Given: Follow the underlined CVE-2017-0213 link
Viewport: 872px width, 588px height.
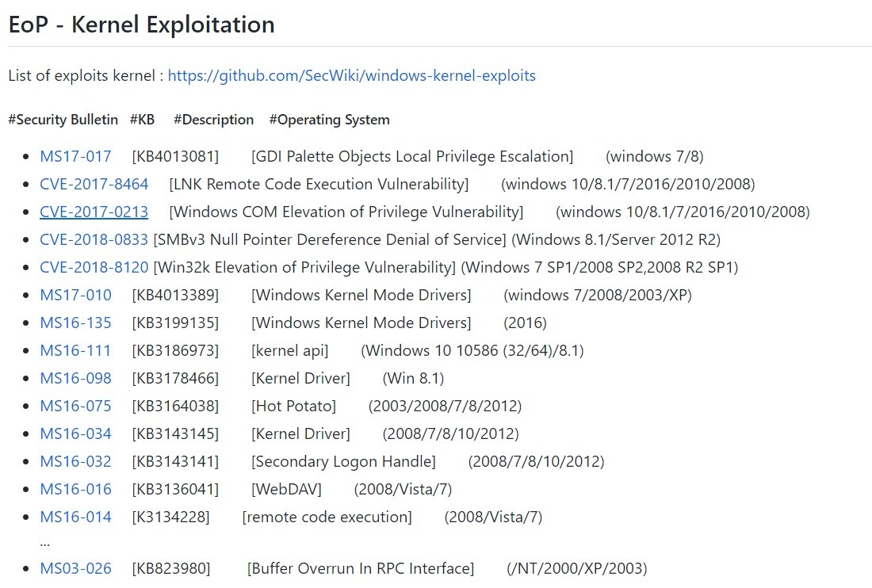Looking at the screenshot, I should [94, 212].
